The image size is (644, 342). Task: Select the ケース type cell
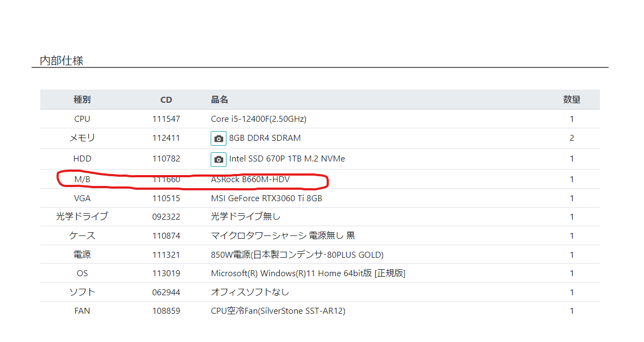pos(82,236)
